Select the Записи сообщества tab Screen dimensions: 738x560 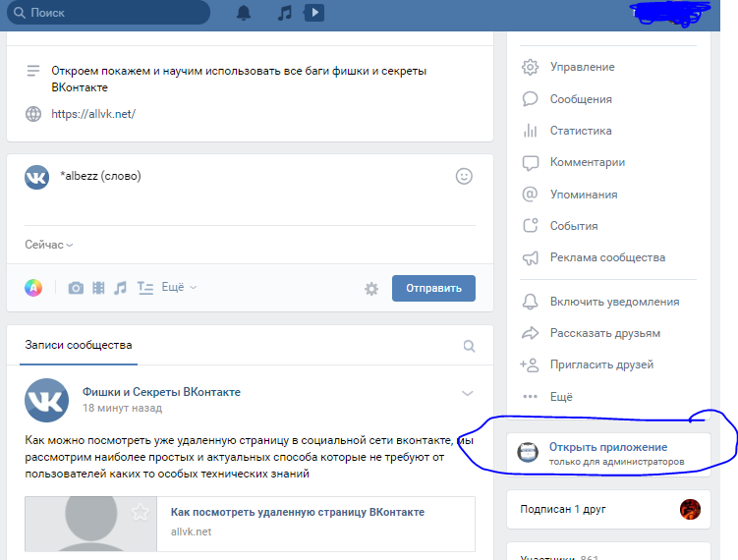click(79, 345)
